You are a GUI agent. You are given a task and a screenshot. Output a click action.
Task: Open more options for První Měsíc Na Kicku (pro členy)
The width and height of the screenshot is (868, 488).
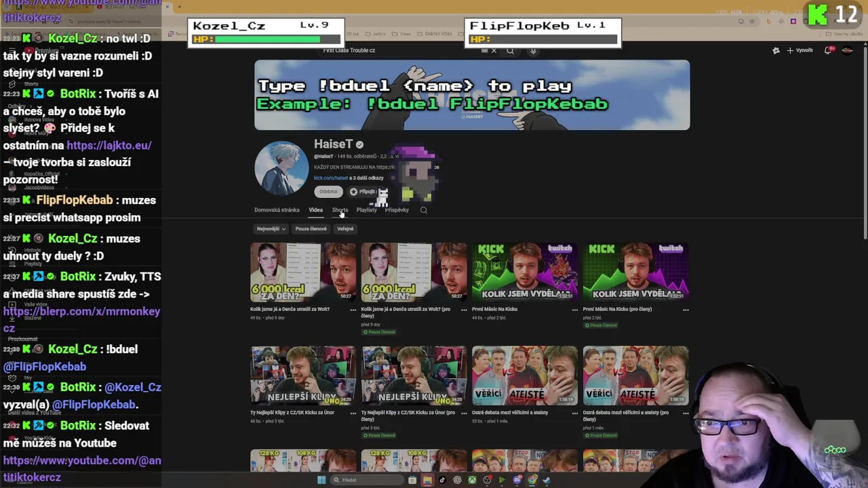(x=686, y=310)
